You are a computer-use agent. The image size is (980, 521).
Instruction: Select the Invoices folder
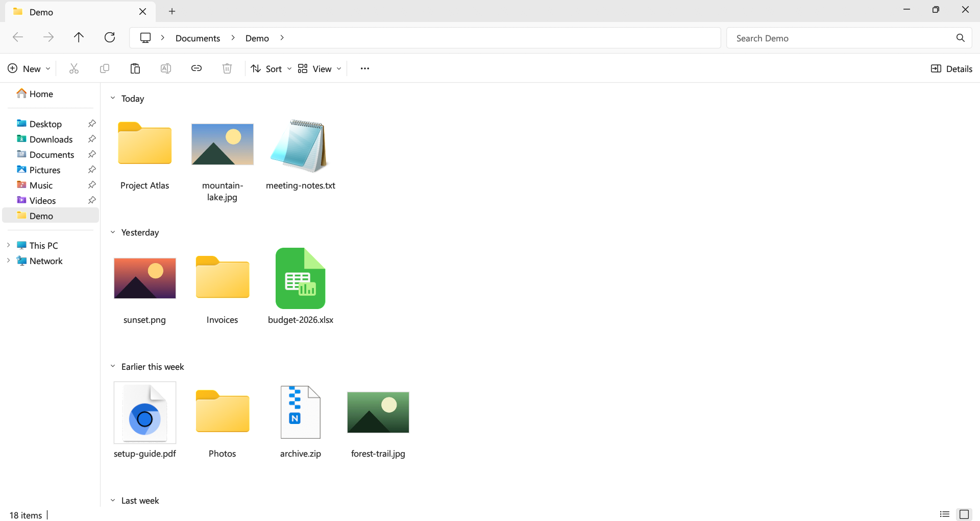tap(223, 277)
